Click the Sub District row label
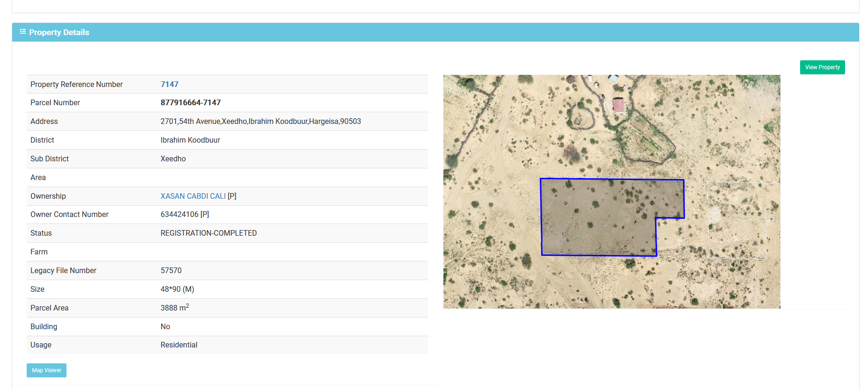 [x=50, y=159]
